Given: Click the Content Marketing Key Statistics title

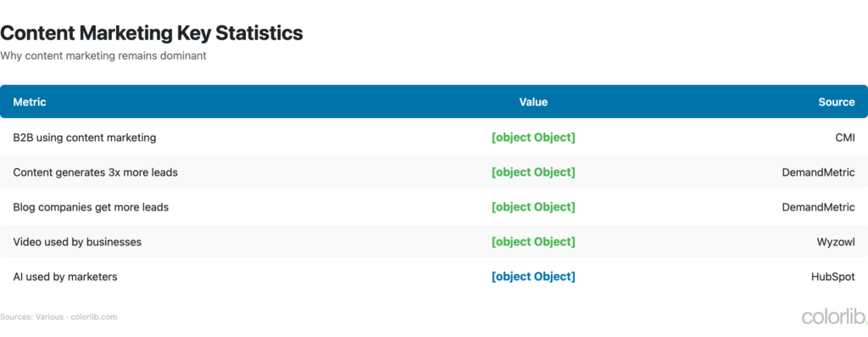Looking at the screenshot, I should click(152, 33).
